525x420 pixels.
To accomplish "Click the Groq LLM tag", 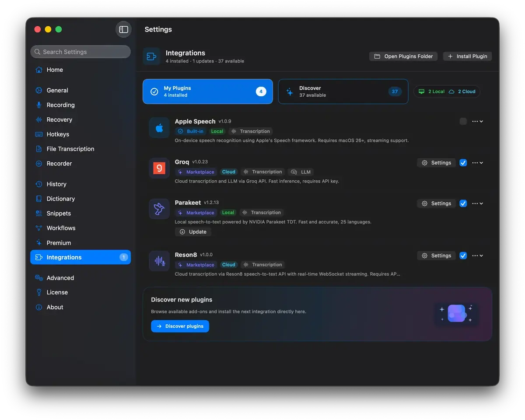I will 301,172.
